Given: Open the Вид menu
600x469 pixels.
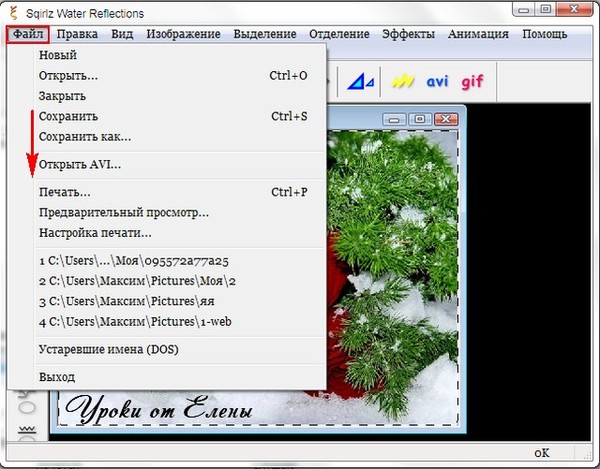Looking at the screenshot, I should (122, 34).
